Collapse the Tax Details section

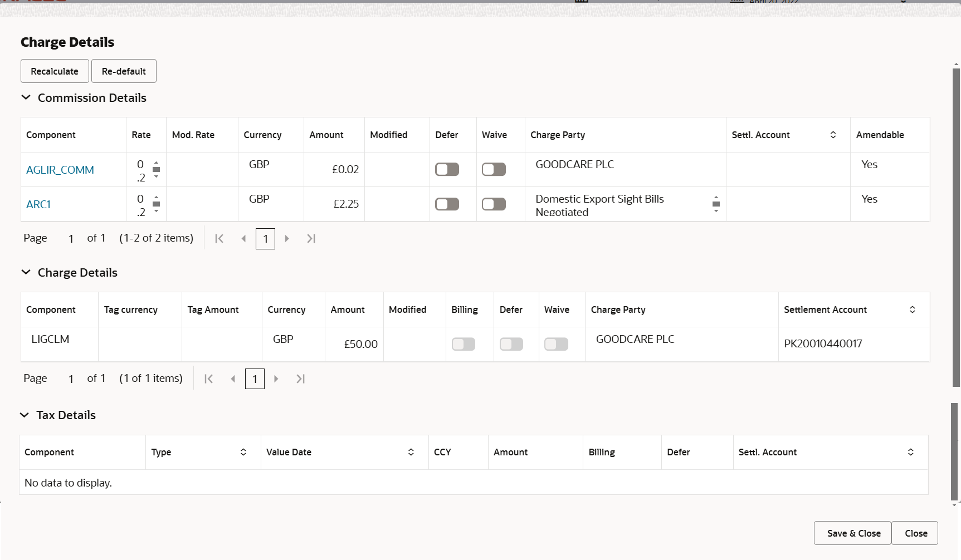point(25,415)
